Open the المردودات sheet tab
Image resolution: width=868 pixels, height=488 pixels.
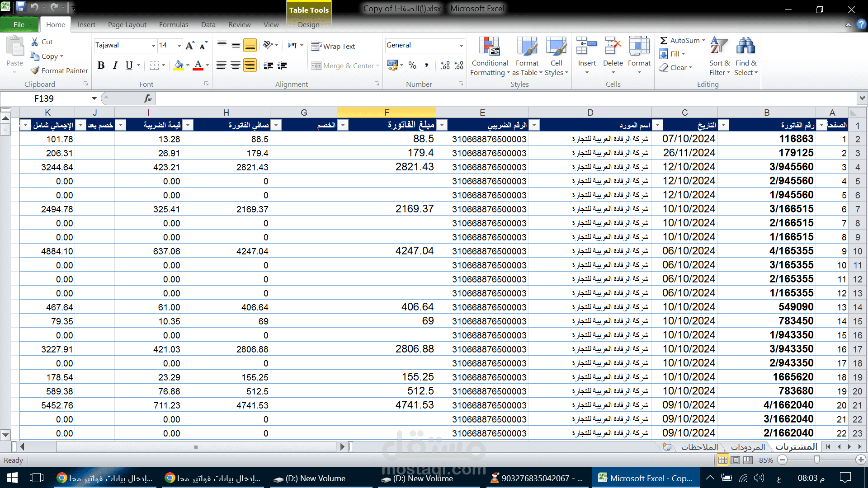[748, 447]
